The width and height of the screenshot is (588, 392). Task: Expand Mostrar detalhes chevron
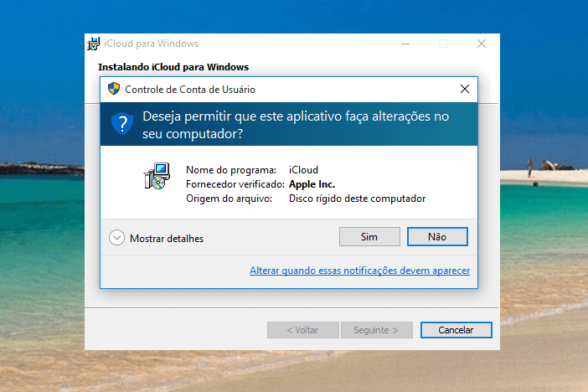[116, 238]
